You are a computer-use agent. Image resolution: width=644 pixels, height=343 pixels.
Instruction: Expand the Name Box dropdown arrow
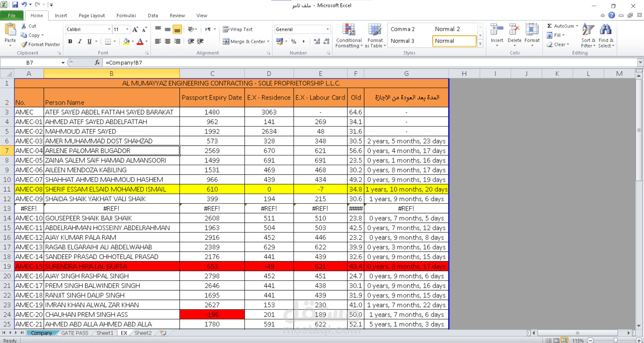point(63,63)
